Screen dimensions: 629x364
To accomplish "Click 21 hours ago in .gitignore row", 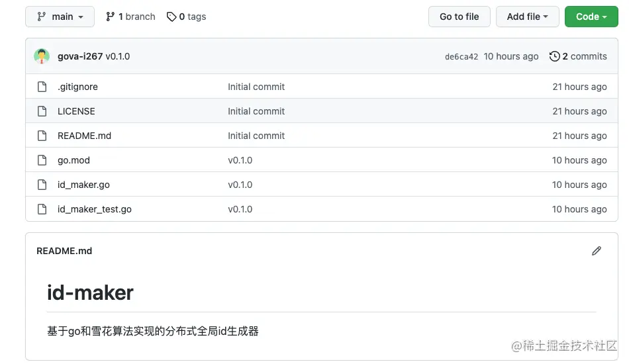I will 579,87.
